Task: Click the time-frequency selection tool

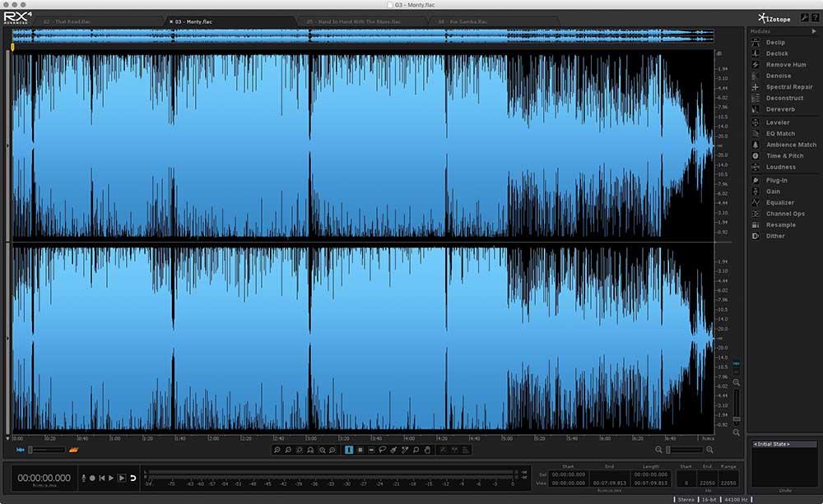Action: pos(360,450)
